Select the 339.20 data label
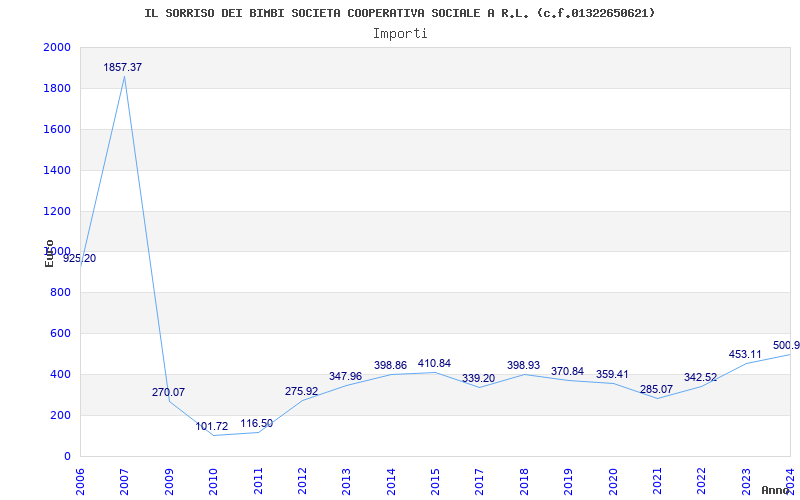 tap(478, 378)
